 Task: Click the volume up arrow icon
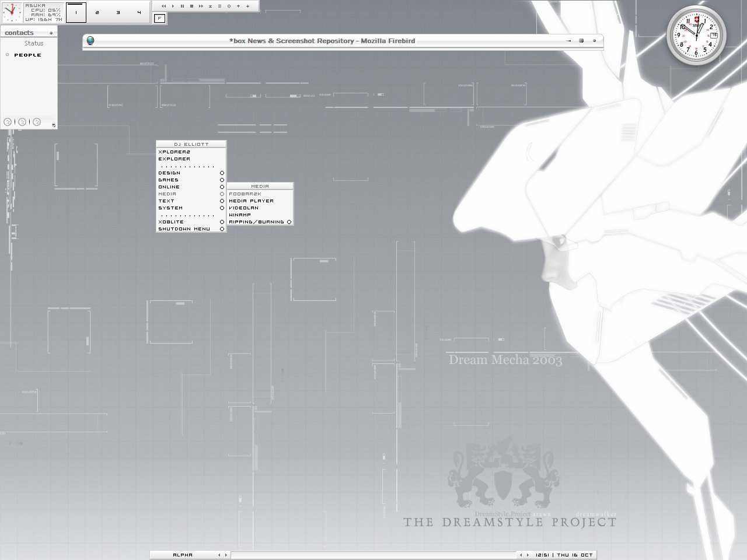coord(238,6)
